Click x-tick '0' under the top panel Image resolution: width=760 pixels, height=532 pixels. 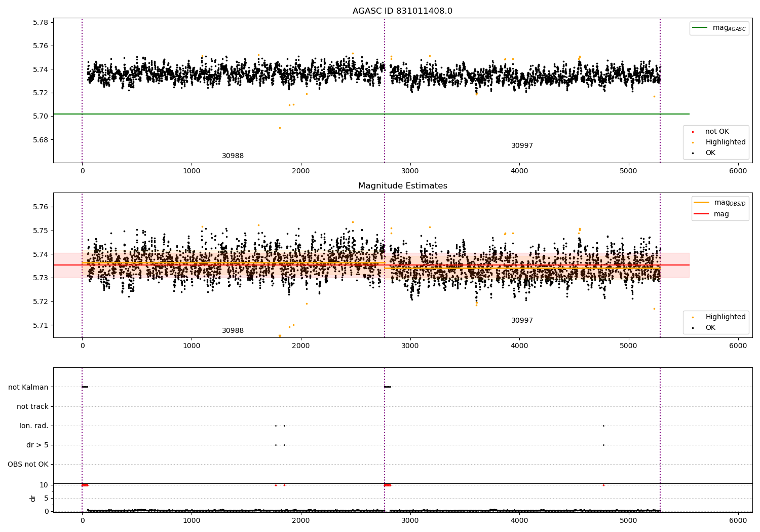pyautogui.click(x=82, y=171)
